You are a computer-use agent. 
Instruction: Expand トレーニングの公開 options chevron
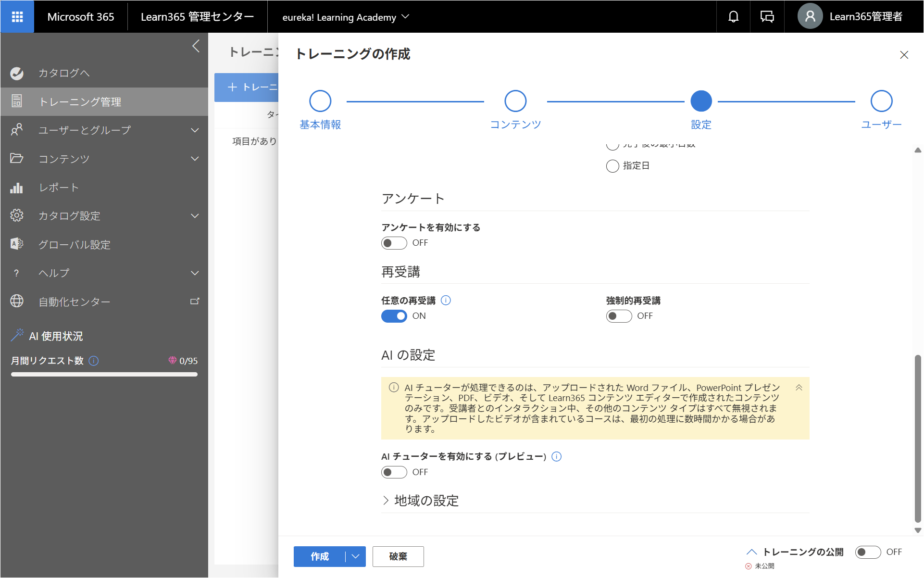coord(752,552)
